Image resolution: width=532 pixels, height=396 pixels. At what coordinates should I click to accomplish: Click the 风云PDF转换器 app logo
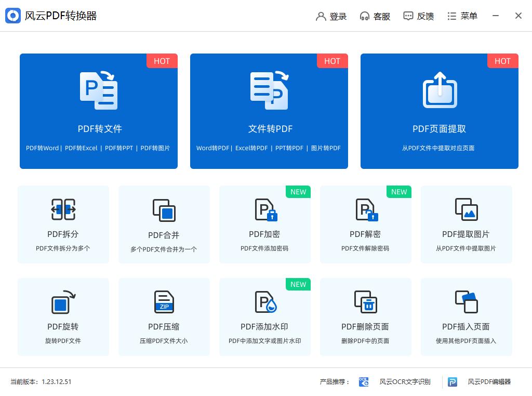pyautogui.click(x=12, y=16)
